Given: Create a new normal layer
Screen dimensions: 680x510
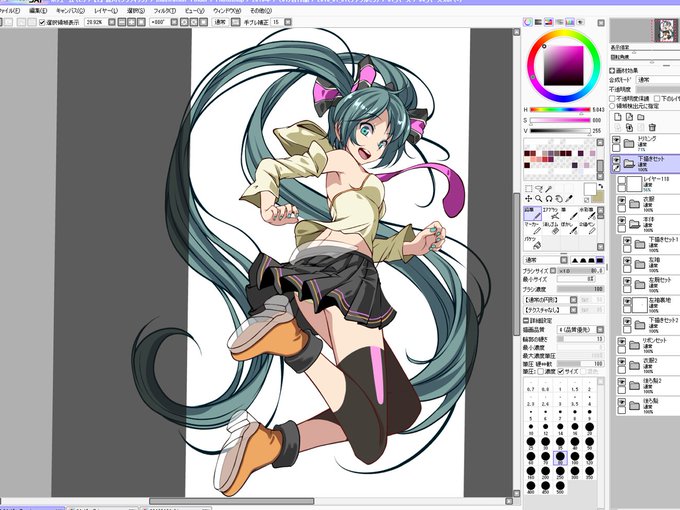Looking at the screenshot, I should click(618, 117).
